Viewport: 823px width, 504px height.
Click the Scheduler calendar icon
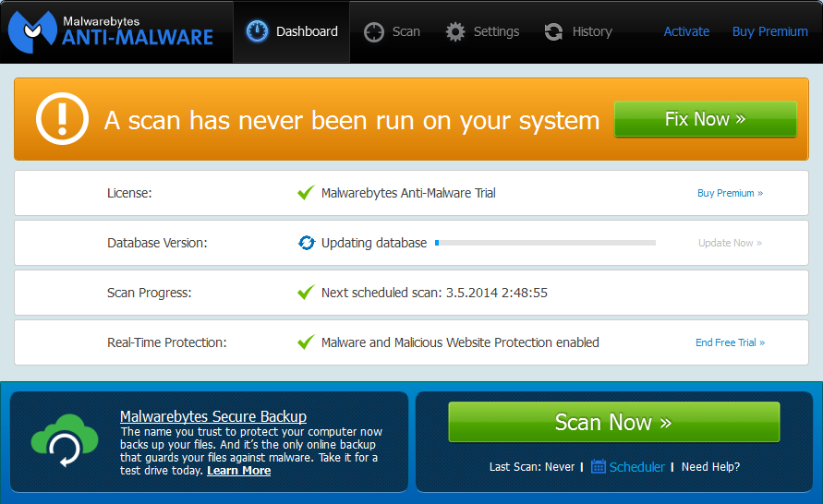click(x=599, y=466)
